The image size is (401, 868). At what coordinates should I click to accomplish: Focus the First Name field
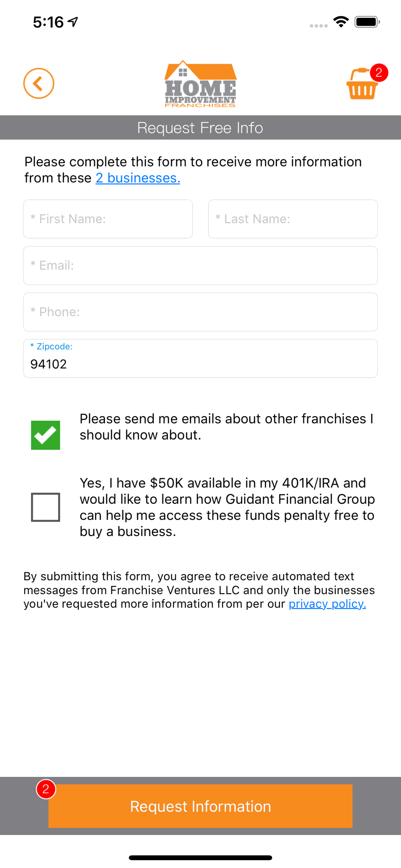pos(108,219)
